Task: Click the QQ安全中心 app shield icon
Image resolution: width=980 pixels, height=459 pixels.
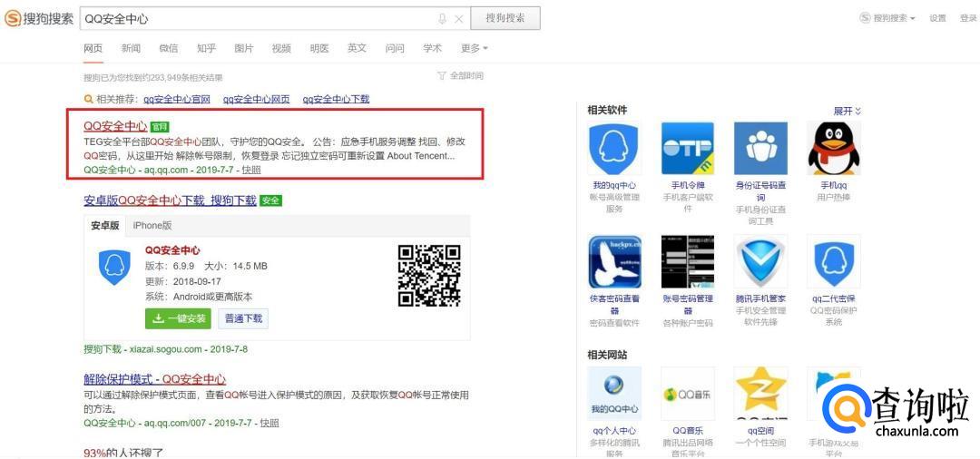Action: [114, 268]
